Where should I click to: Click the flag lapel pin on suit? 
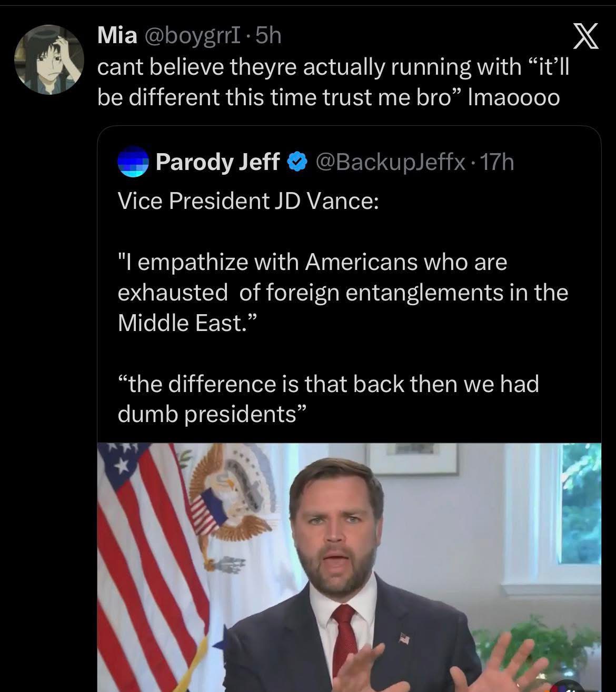click(404, 639)
